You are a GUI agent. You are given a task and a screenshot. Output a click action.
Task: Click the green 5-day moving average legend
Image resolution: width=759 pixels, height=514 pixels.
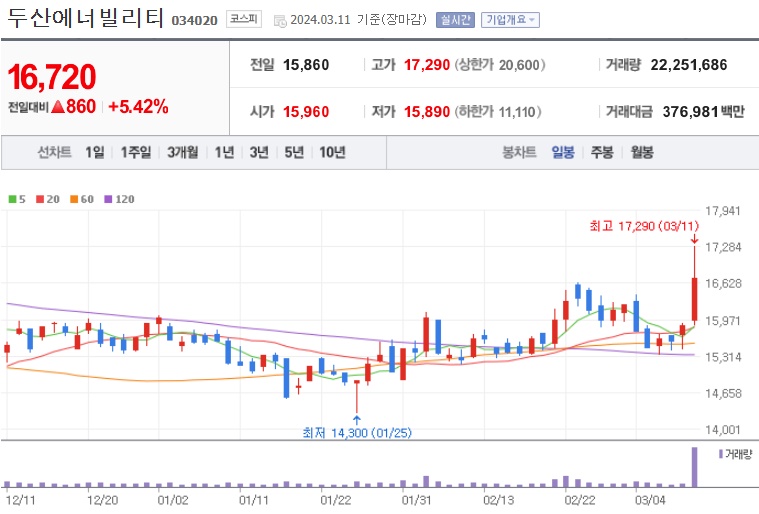(17, 199)
